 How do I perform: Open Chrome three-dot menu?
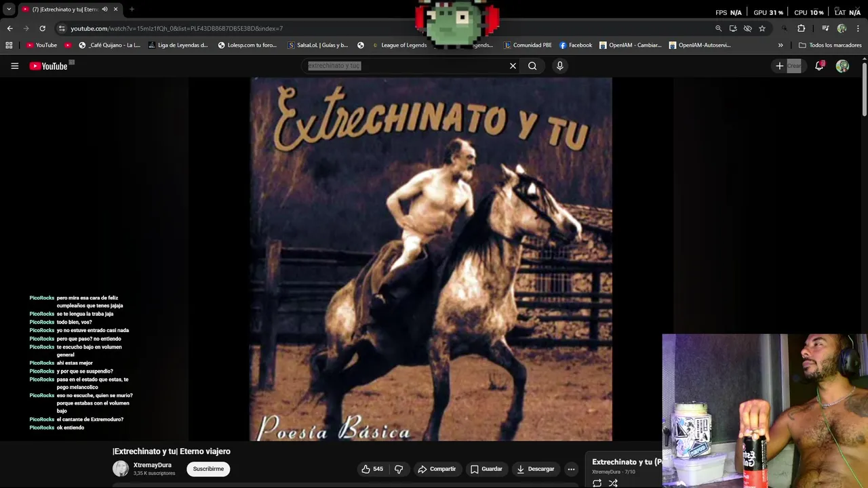858,28
